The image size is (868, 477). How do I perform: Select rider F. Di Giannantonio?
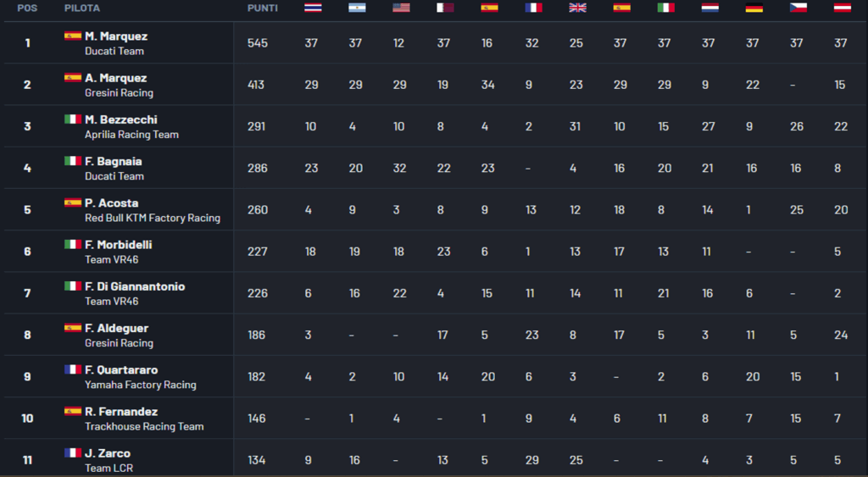(x=135, y=286)
